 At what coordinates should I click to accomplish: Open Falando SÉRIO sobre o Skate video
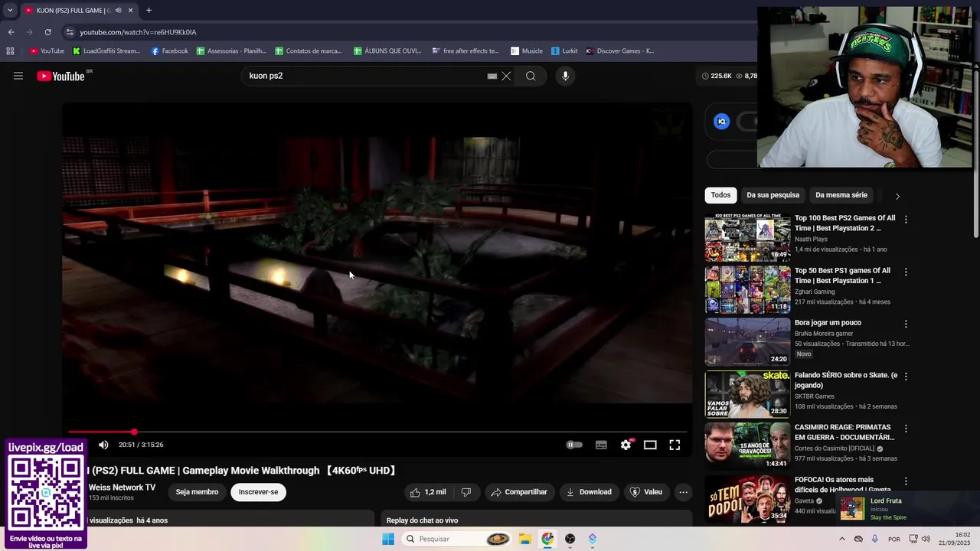(x=846, y=380)
